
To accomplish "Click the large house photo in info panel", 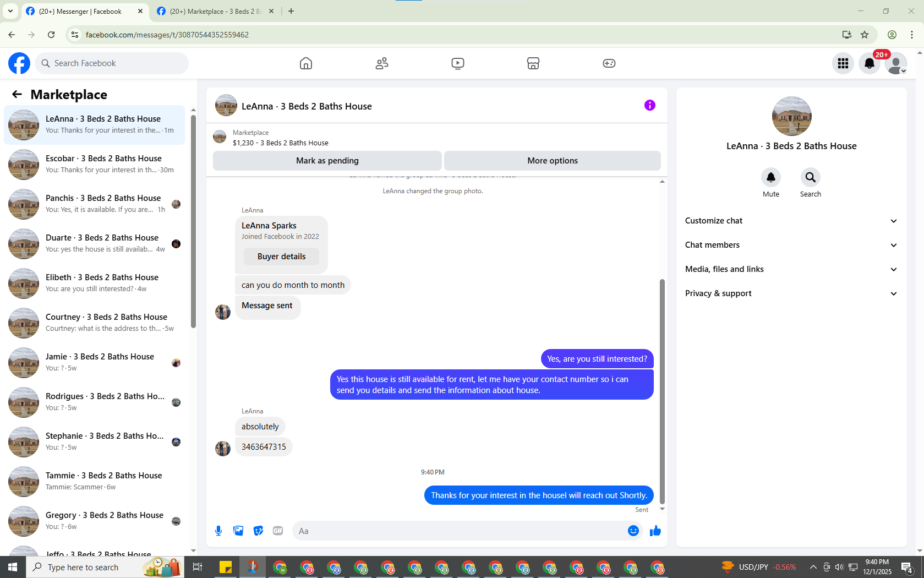I will tap(791, 116).
